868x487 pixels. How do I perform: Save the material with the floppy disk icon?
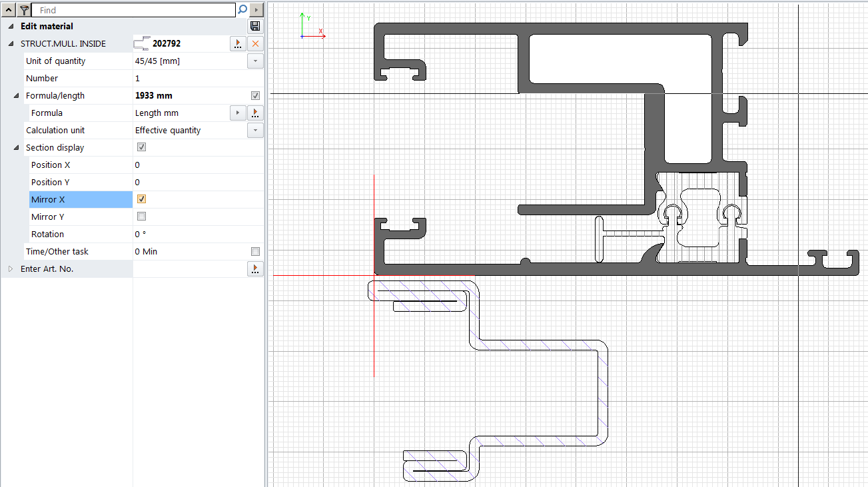coord(255,26)
